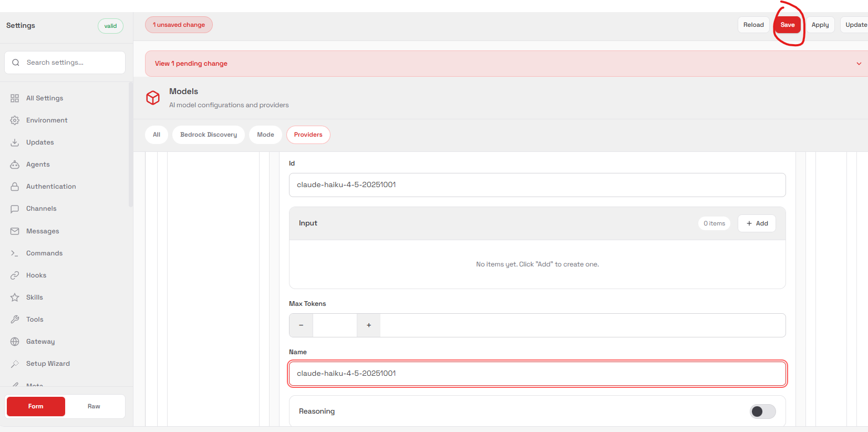Image resolution: width=868 pixels, height=432 pixels.
Task: Click the Apply button
Action: 820,25
